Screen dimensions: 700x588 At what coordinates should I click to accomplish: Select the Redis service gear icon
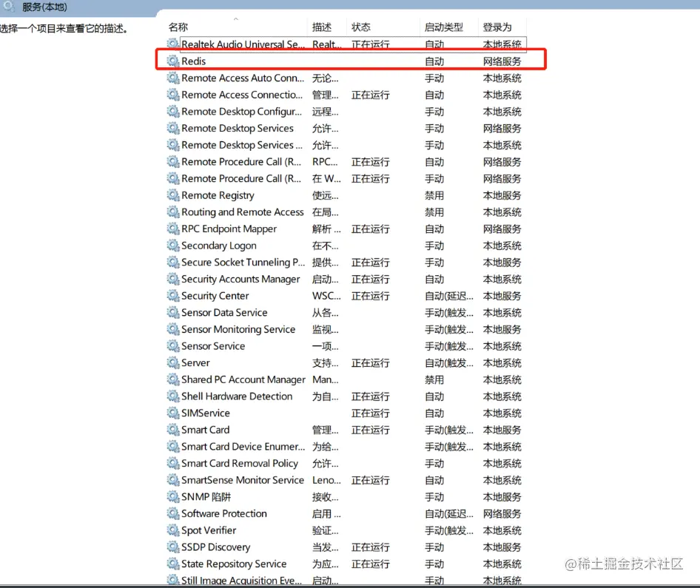coord(172,61)
